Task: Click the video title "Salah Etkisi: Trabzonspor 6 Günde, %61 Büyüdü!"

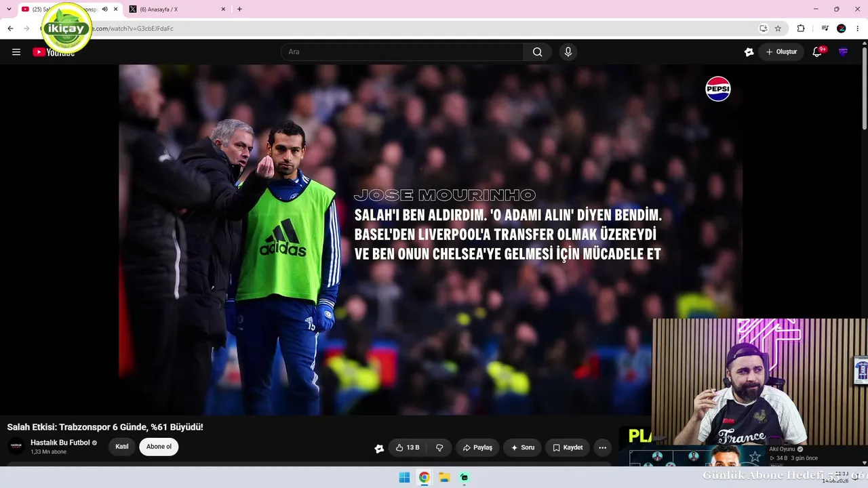Action: (105, 427)
